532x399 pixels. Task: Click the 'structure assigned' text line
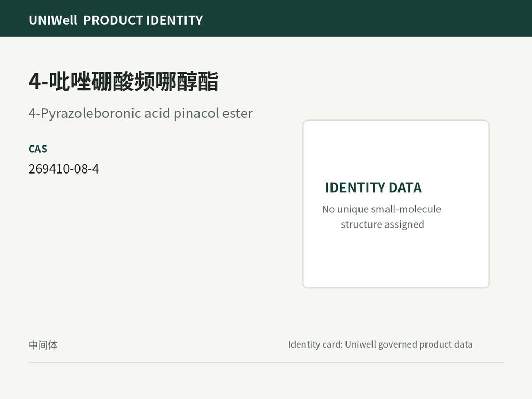(x=382, y=224)
